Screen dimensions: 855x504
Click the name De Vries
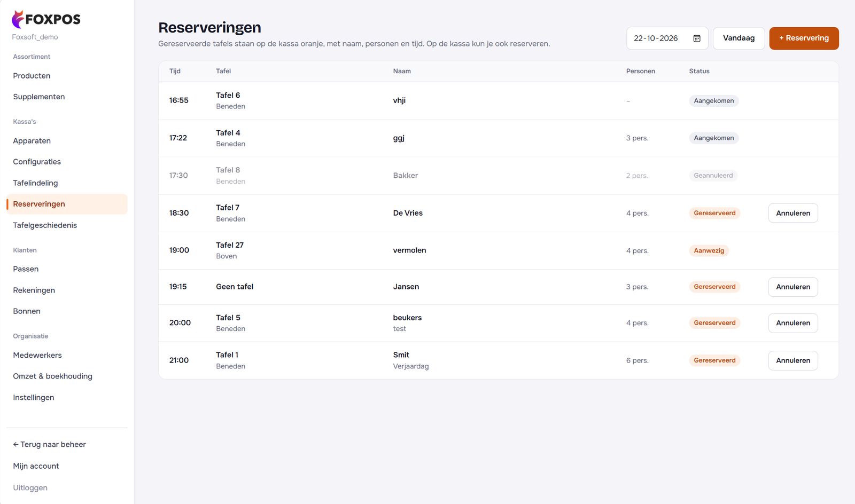click(x=408, y=213)
